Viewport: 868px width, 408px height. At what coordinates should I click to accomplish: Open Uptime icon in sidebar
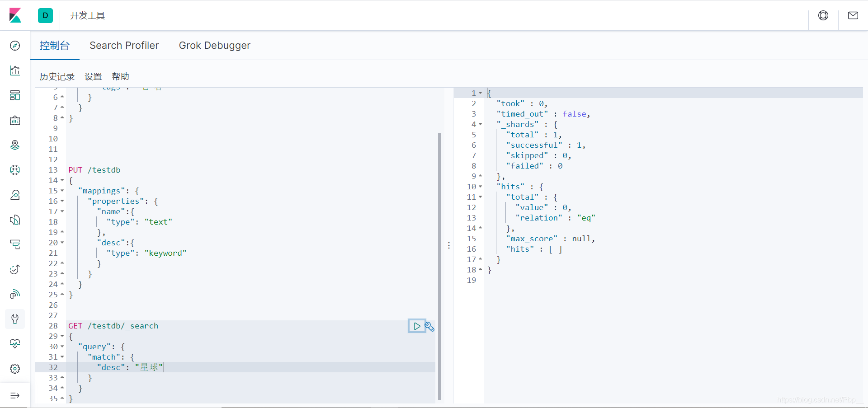point(15,269)
